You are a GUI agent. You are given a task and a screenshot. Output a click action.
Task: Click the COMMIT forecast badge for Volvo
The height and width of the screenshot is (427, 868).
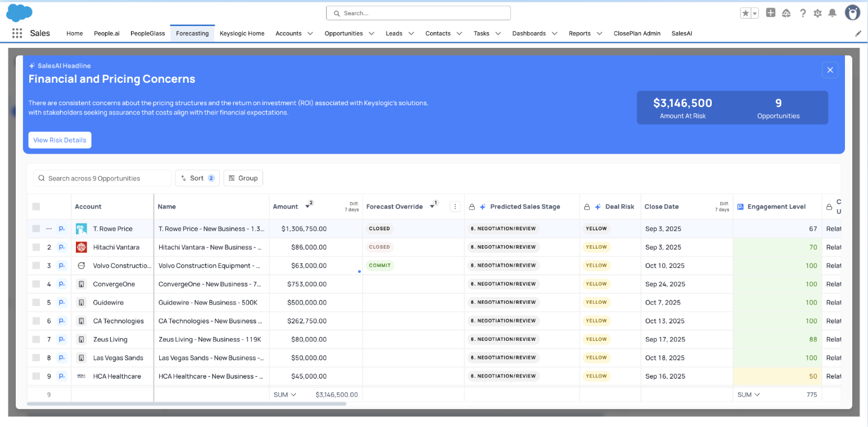tap(380, 266)
